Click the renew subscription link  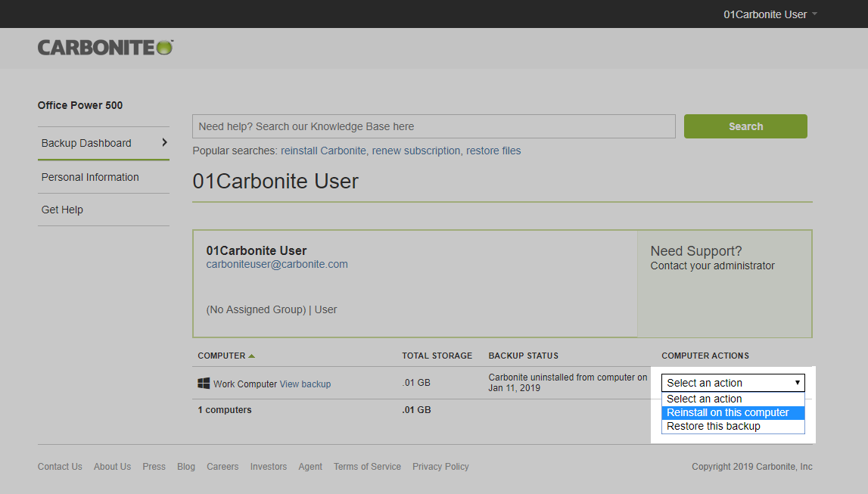tap(416, 151)
